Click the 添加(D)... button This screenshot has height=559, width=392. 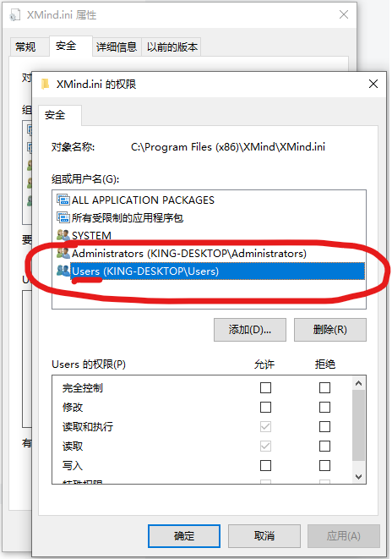[x=250, y=330]
